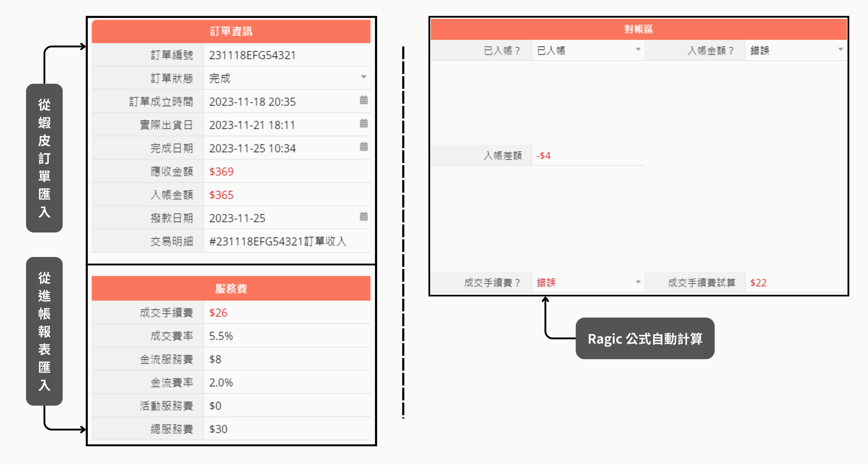
Task: Click the 入帳差額 field label
Action: pyautogui.click(x=503, y=155)
